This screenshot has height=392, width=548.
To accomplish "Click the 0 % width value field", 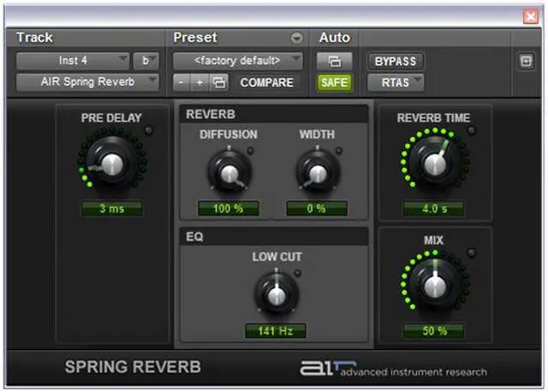I will pos(317,209).
